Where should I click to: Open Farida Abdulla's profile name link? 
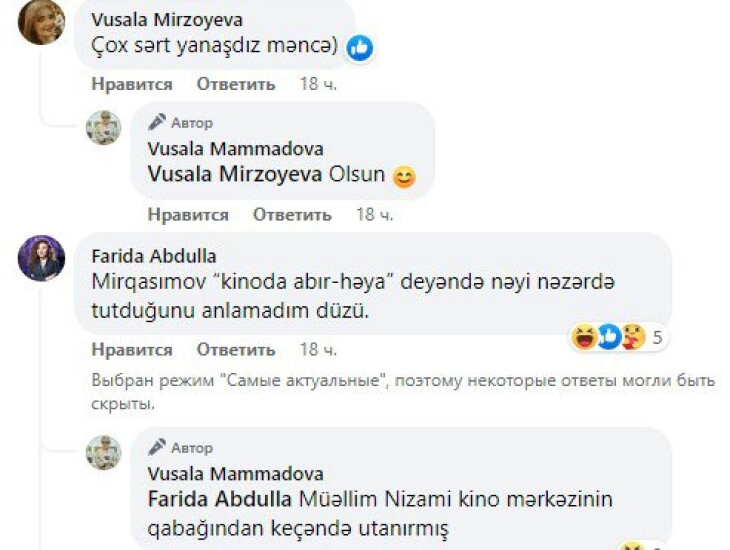(153, 256)
